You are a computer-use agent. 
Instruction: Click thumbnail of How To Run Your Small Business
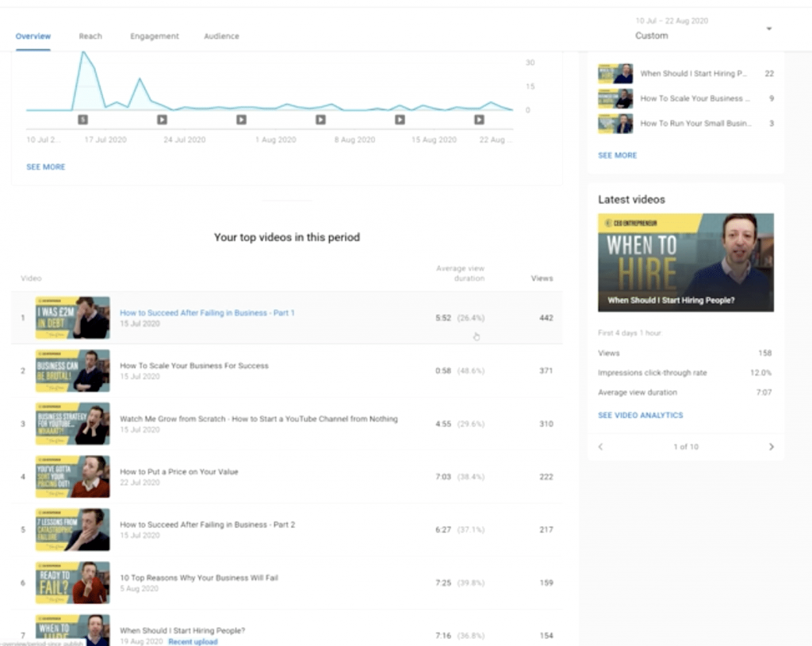pyautogui.click(x=615, y=124)
